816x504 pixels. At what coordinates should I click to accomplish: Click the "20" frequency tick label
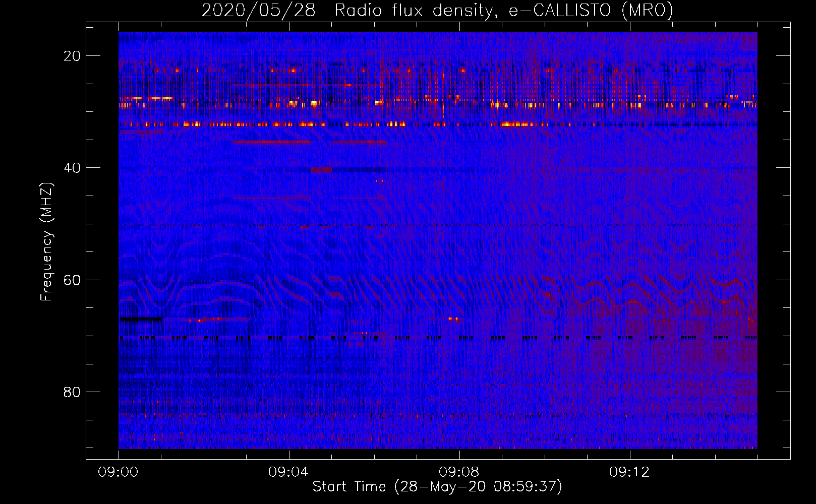(72, 56)
